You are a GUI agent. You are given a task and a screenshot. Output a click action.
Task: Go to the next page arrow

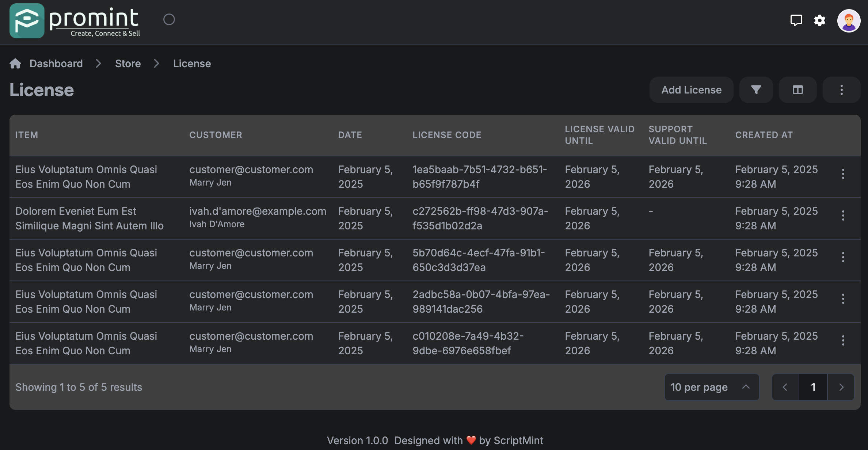coord(841,387)
